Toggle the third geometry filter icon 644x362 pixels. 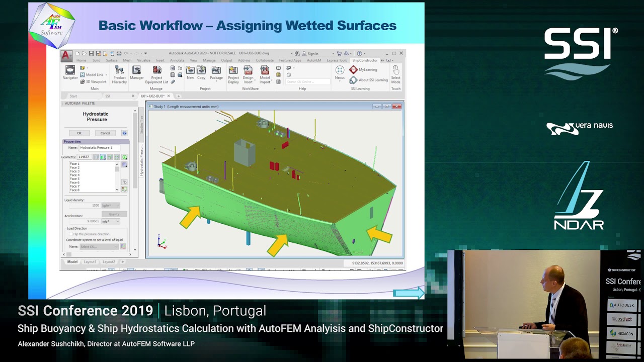[x=110, y=157]
